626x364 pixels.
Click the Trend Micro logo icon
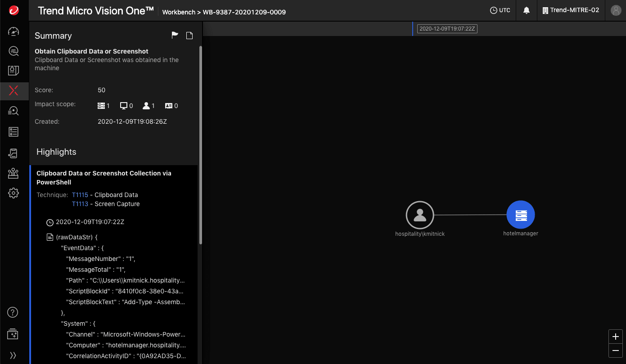(x=14, y=10)
